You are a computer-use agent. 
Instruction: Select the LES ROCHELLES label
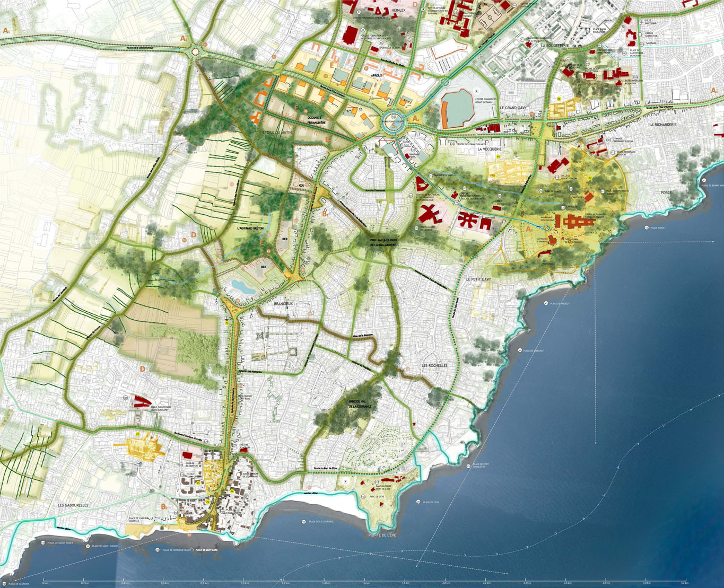pos(434,366)
